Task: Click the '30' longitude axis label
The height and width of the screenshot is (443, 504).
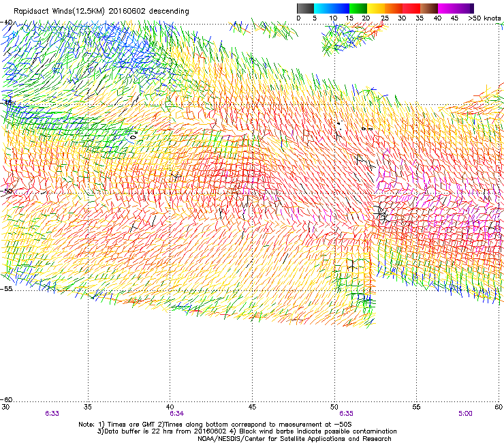Action: click(x=5, y=407)
